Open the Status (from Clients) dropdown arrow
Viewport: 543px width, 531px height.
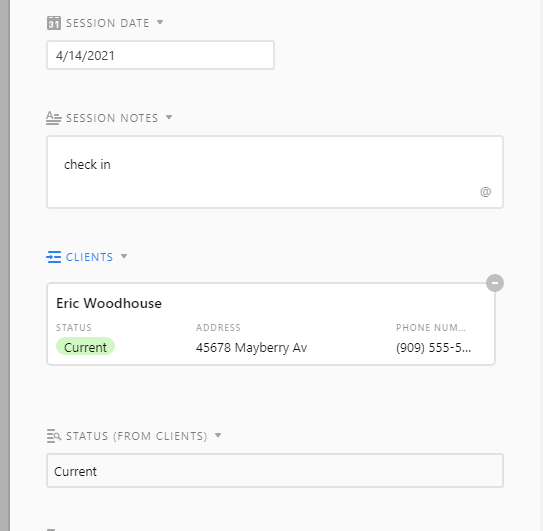pos(218,435)
